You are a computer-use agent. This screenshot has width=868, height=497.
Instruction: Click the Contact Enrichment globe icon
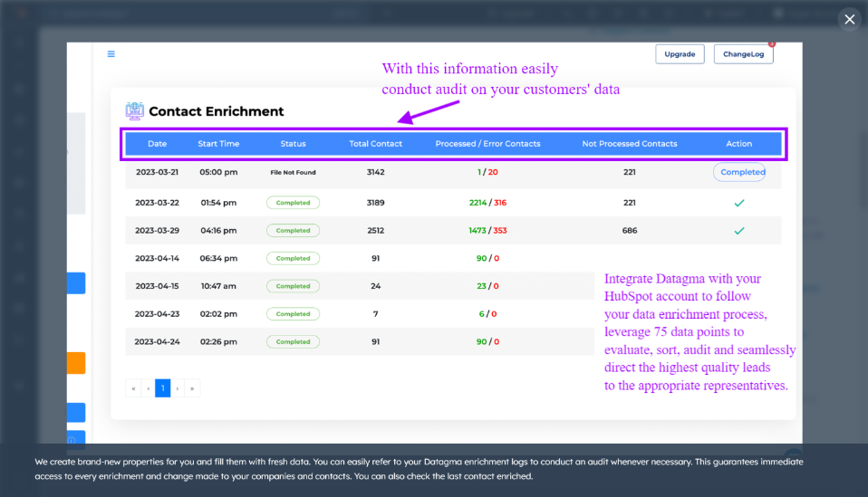coord(134,111)
